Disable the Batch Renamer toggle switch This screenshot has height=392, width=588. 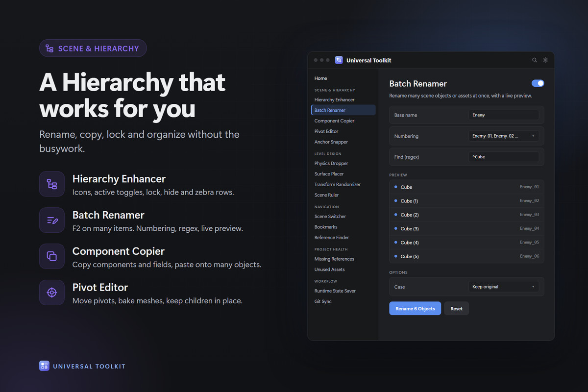pyautogui.click(x=538, y=83)
